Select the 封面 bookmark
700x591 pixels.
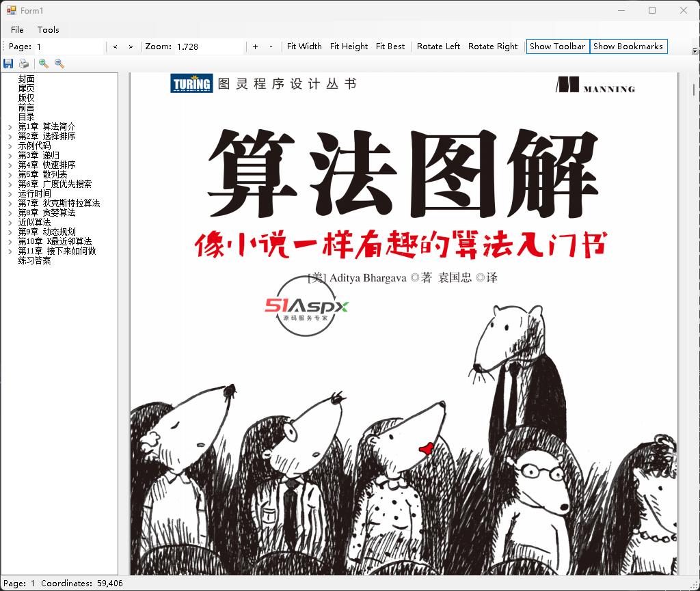pyautogui.click(x=26, y=79)
